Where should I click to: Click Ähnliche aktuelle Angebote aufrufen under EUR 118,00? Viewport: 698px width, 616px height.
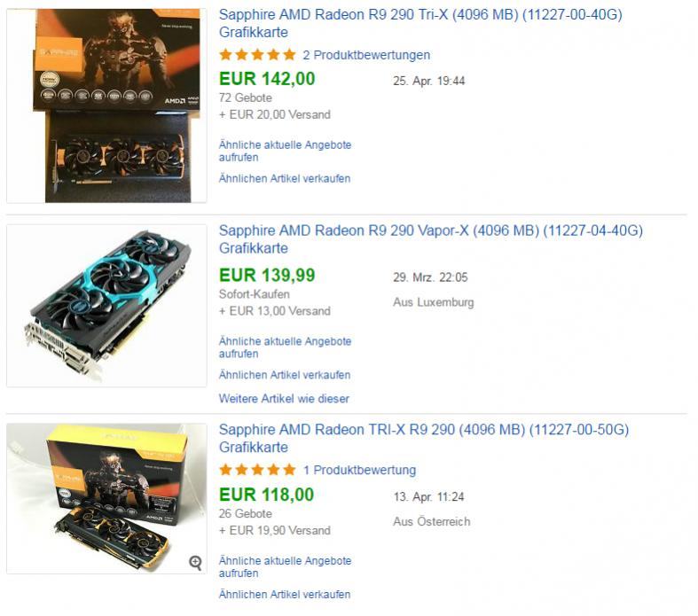pos(285,566)
